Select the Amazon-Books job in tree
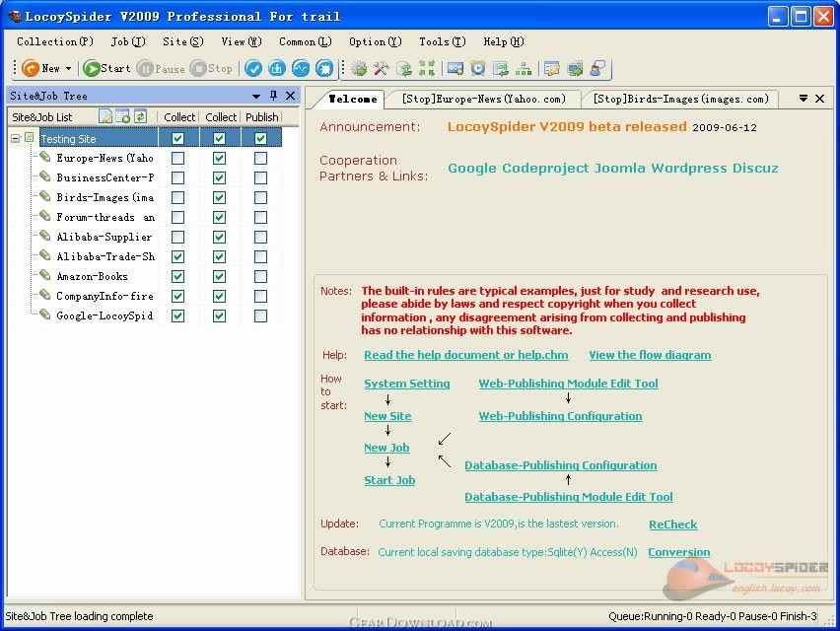 92,276
